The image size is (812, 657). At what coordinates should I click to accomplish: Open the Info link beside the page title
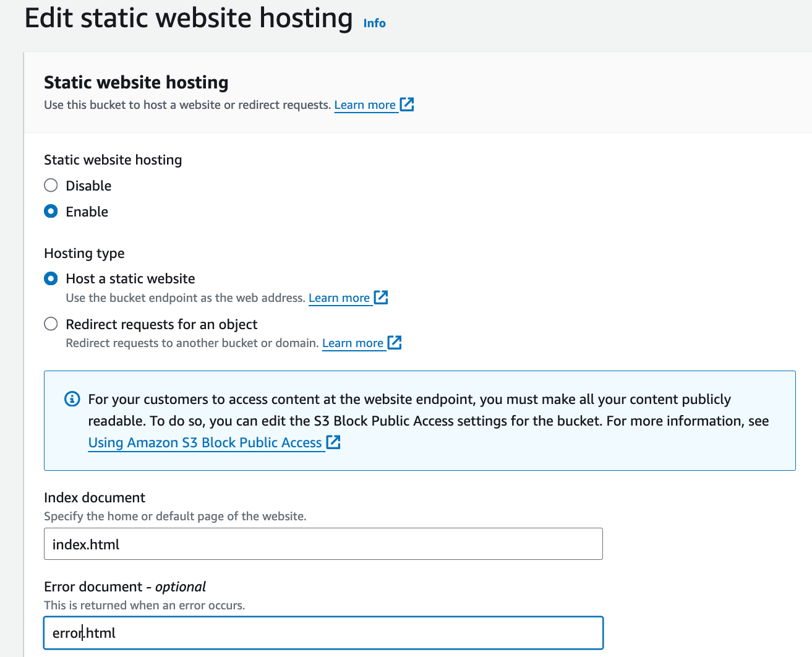tap(374, 24)
